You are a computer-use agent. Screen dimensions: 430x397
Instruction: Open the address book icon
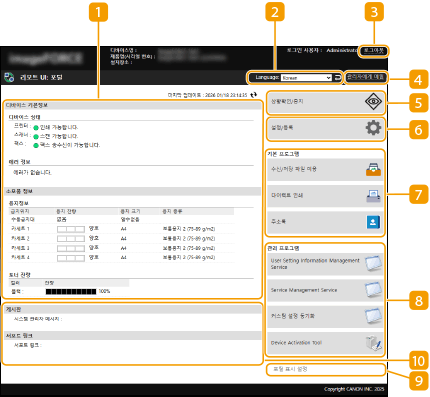pos(373,222)
